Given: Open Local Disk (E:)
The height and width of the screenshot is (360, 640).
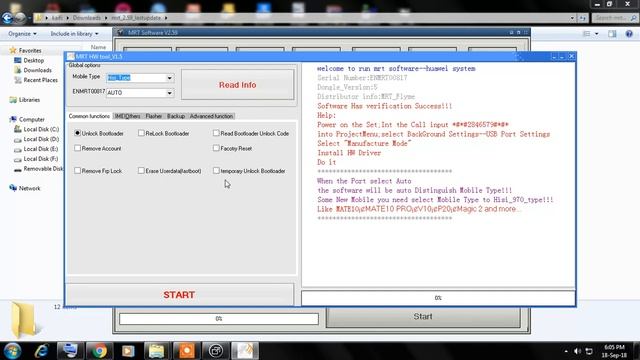Looking at the screenshot, I should (41, 149).
